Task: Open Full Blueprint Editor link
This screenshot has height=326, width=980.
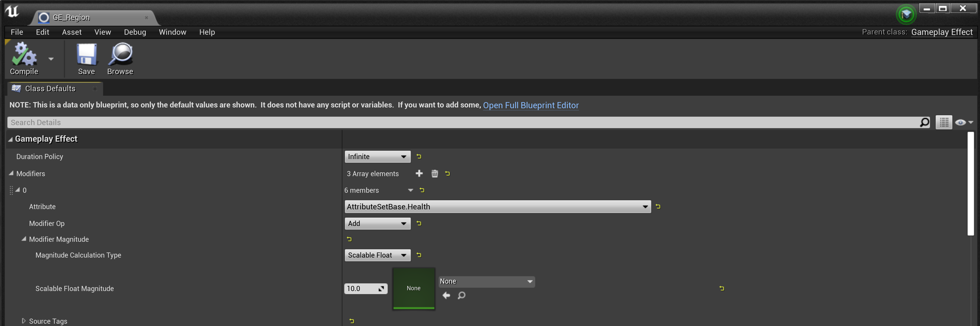Action: click(x=530, y=105)
